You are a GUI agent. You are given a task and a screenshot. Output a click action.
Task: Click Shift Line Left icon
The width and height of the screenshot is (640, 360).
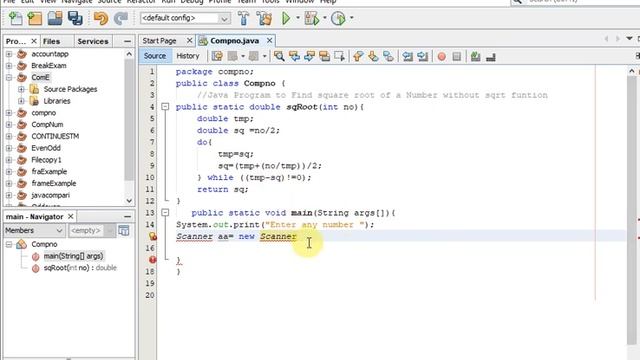click(407, 56)
